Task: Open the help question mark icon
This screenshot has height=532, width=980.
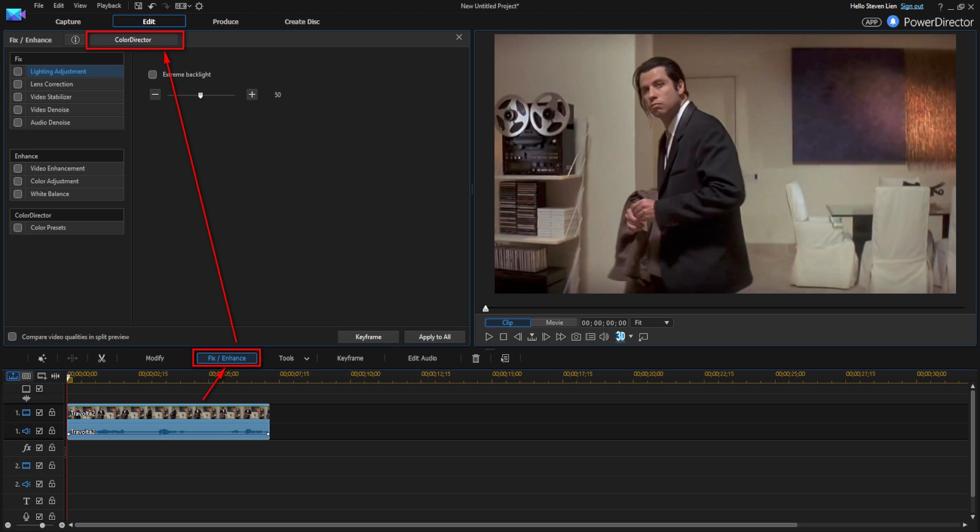Action: point(940,7)
